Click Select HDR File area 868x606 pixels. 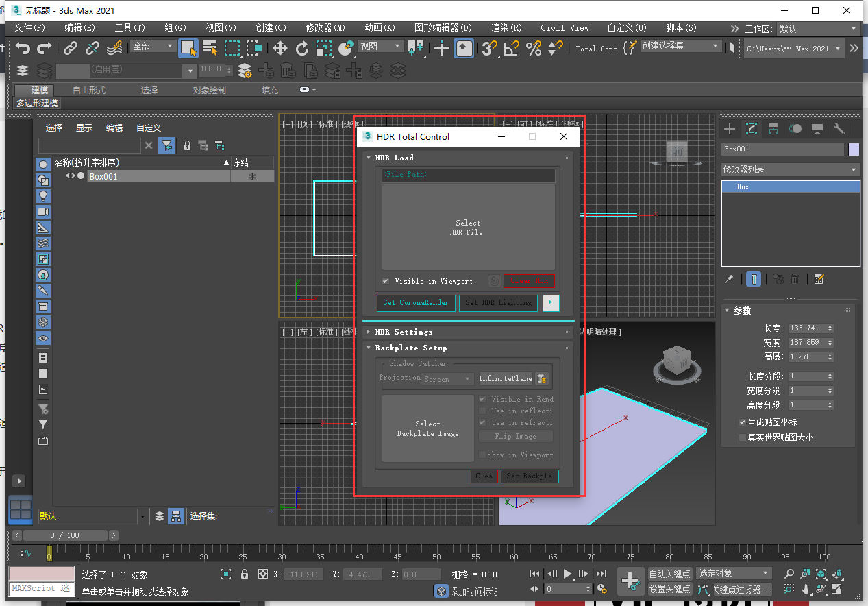pyautogui.click(x=469, y=228)
